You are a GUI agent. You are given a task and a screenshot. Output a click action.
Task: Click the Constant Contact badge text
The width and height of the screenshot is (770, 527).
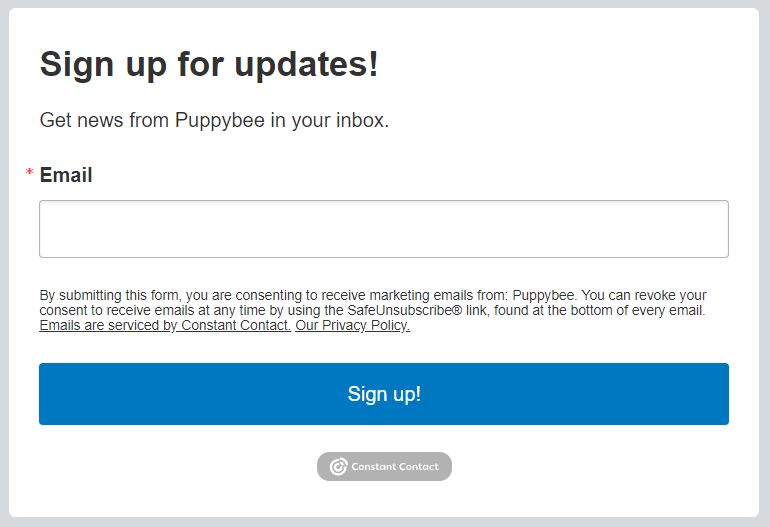(x=395, y=467)
